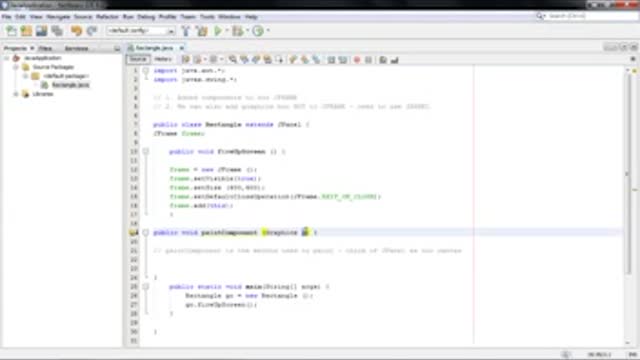Close the Rectangle.java editor tab

point(182,48)
